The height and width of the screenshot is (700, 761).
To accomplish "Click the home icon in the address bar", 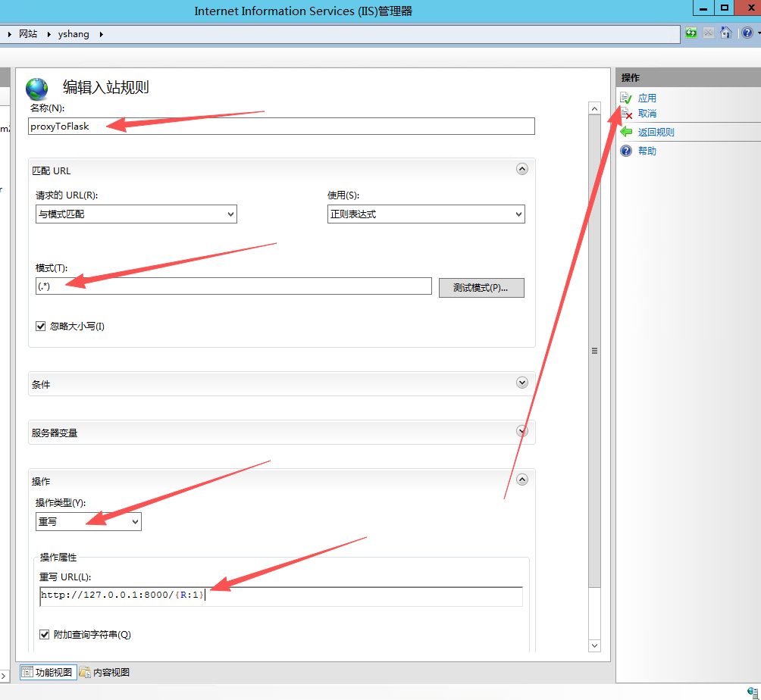I will click(x=726, y=33).
